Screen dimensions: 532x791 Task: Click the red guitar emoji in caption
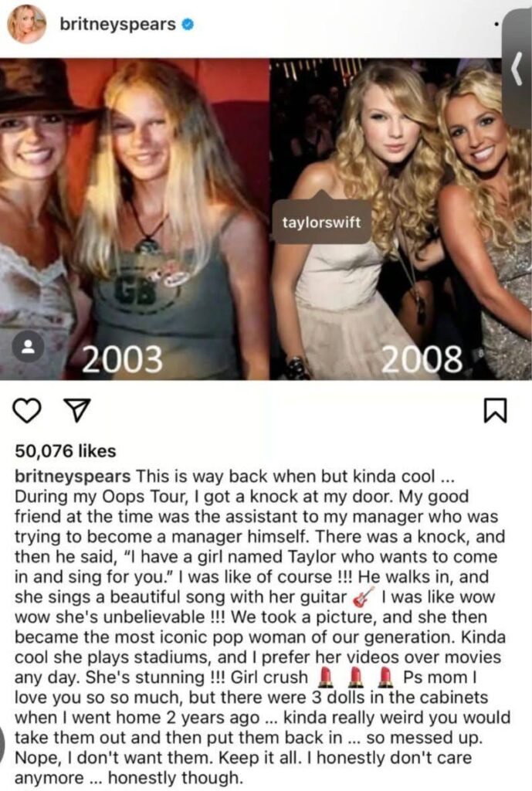(364, 597)
